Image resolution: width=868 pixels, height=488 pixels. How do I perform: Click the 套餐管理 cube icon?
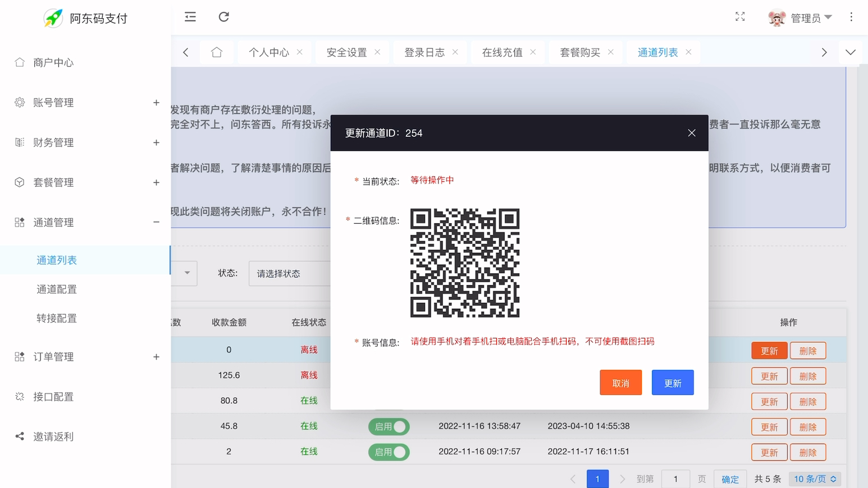[x=20, y=182]
